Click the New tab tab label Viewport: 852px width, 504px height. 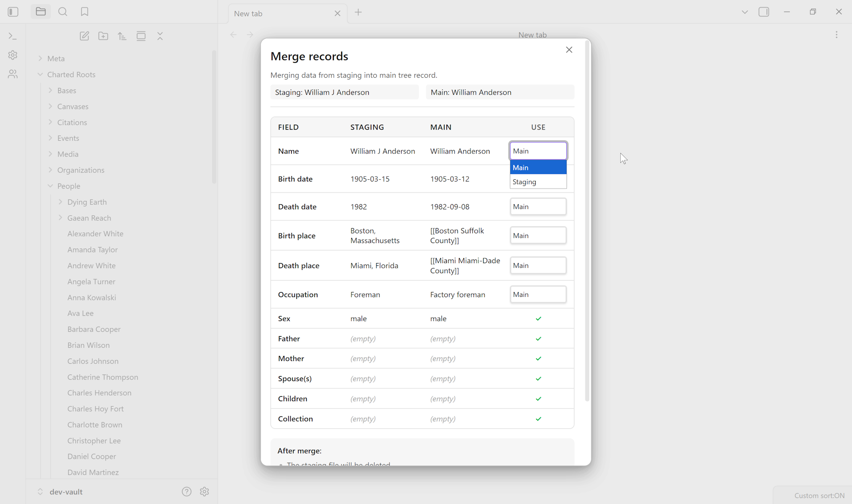tap(248, 14)
